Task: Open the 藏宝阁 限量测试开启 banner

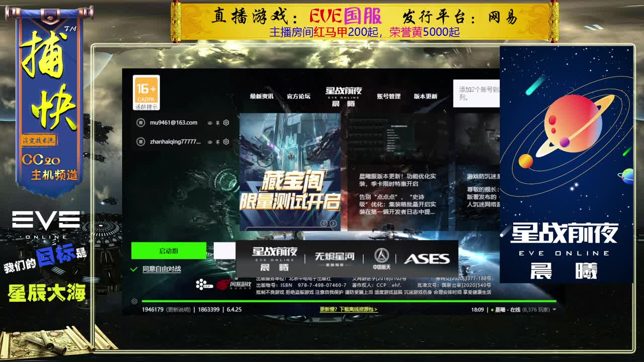Action: pyautogui.click(x=290, y=171)
